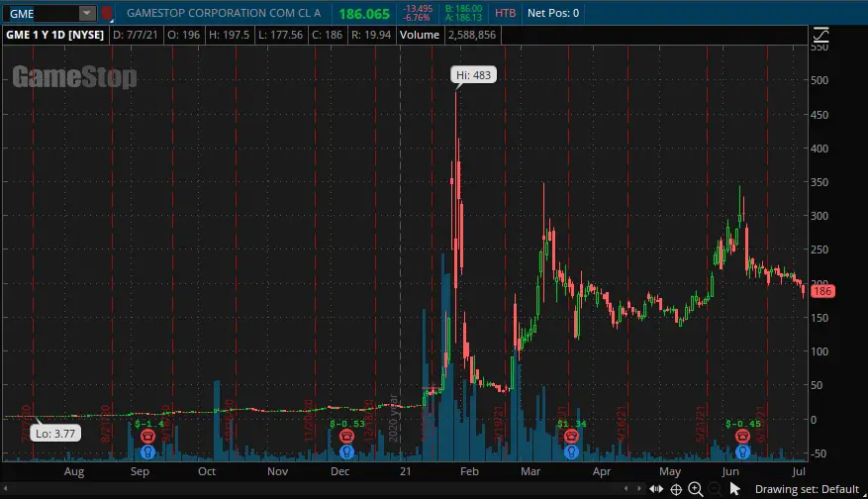This screenshot has width=868, height=499.
Task: Click the 350 level on price axis
Action: coord(820,182)
